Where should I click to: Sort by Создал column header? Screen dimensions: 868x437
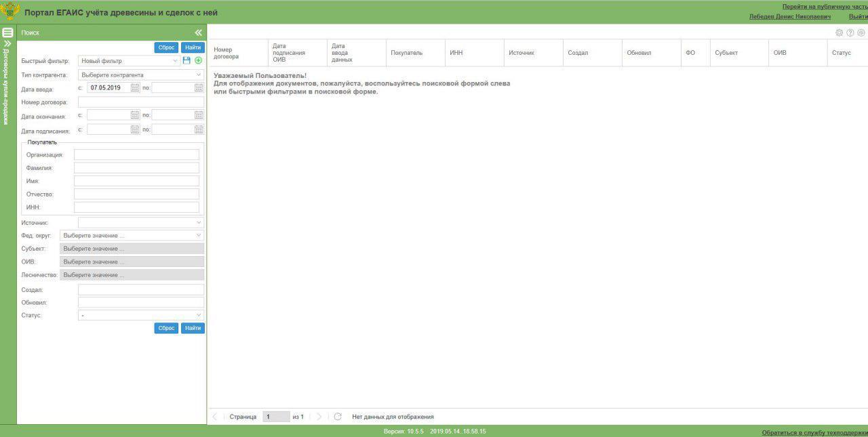click(x=592, y=53)
